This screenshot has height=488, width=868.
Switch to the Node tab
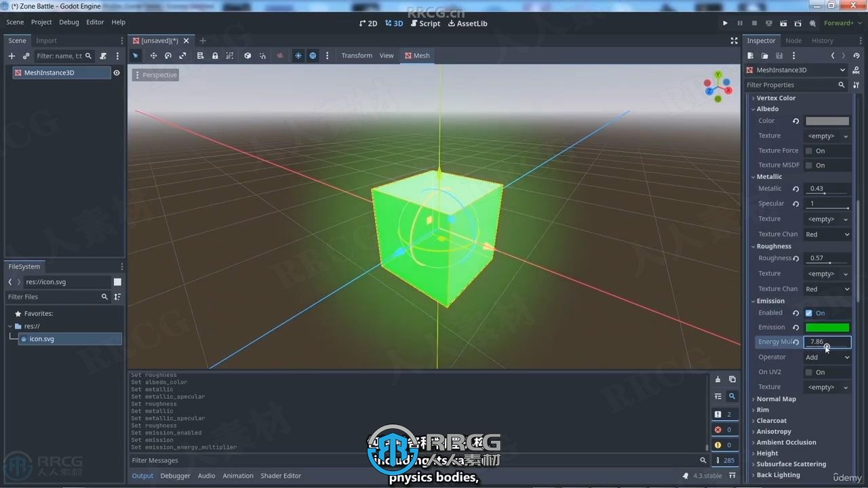click(793, 41)
